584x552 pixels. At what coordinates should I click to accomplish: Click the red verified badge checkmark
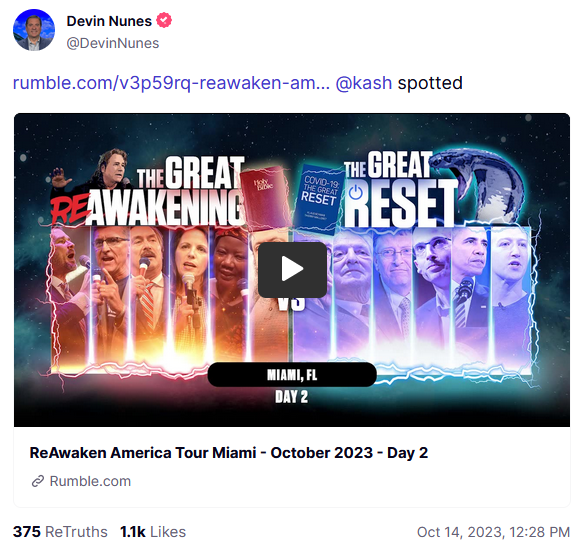tap(164, 20)
